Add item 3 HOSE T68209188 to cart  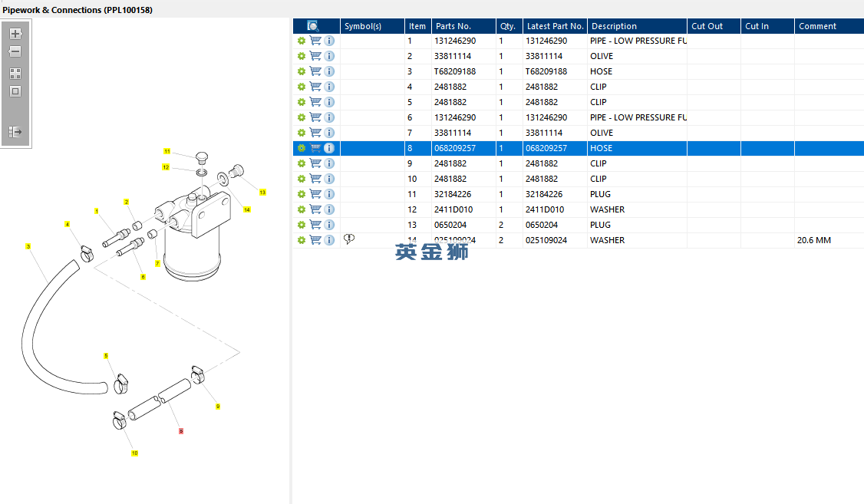315,71
